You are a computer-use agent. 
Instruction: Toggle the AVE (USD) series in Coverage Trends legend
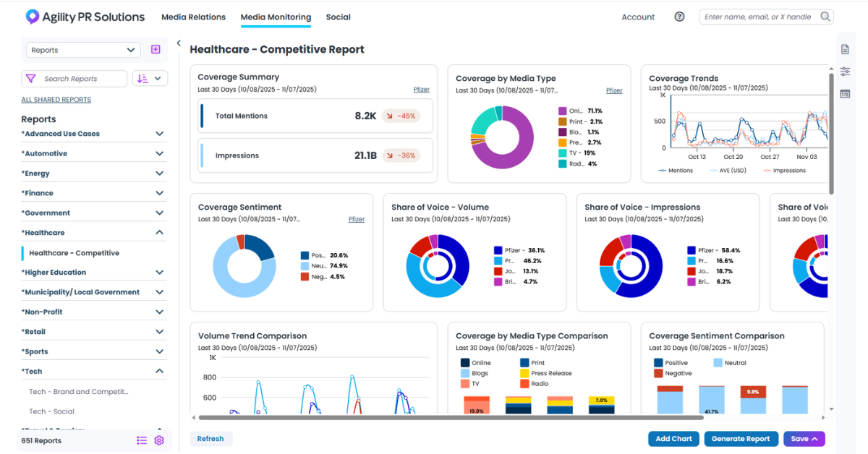(727, 171)
